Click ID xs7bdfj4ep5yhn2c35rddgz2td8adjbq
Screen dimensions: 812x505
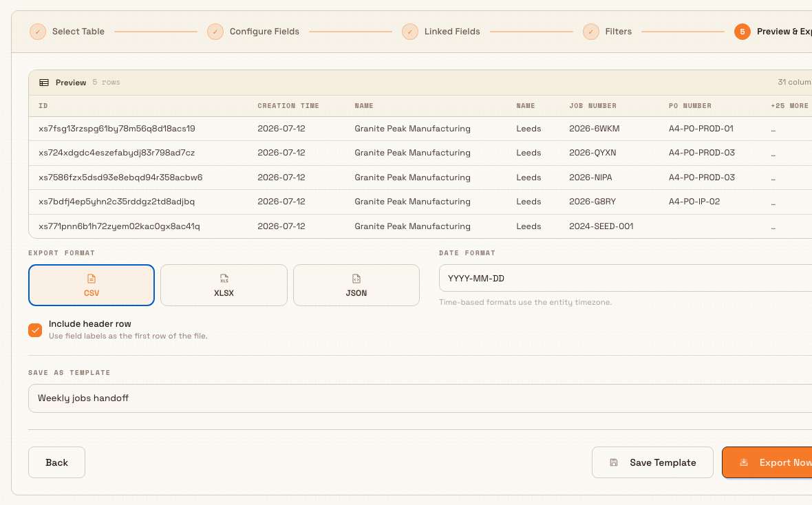pyautogui.click(x=116, y=202)
